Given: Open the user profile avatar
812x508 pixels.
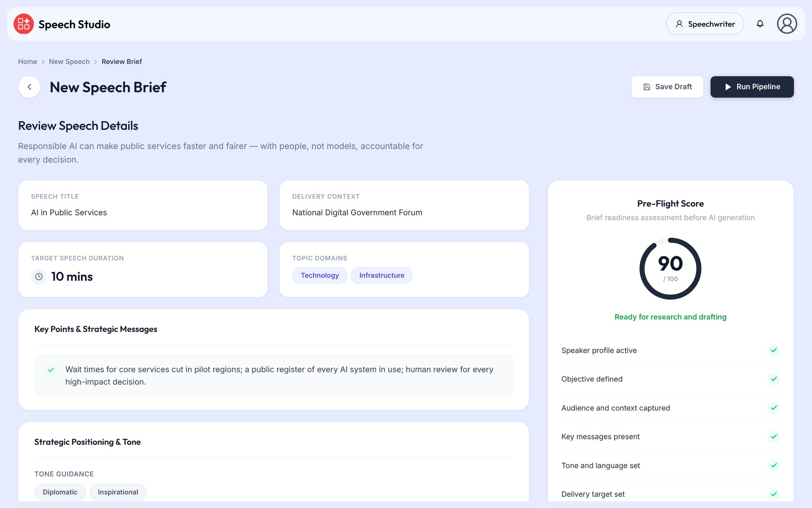Looking at the screenshot, I should coord(787,24).
